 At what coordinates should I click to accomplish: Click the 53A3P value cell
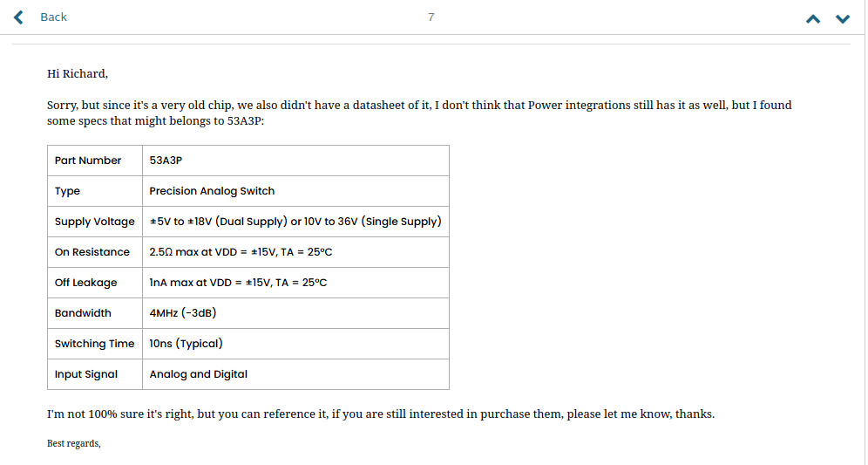point(166,161)
